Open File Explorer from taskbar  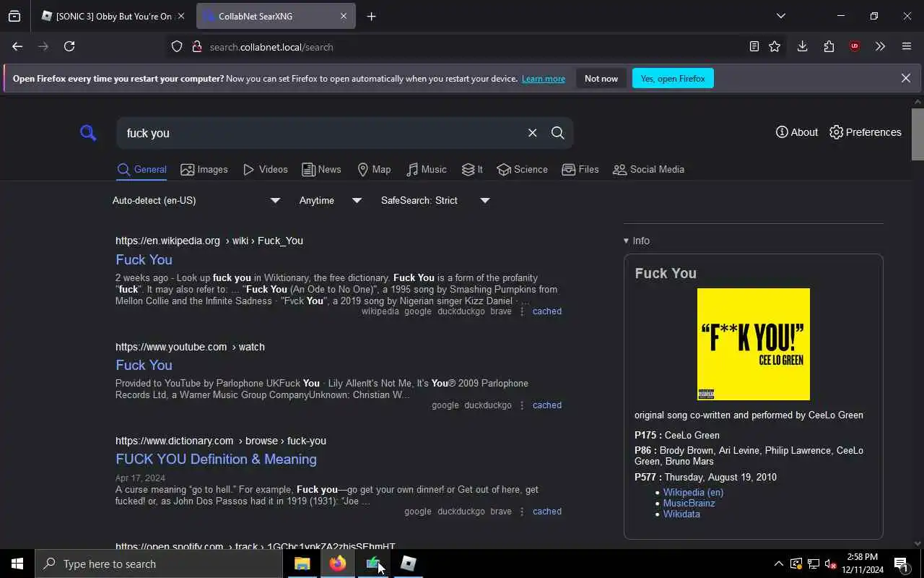pos(302,564)
